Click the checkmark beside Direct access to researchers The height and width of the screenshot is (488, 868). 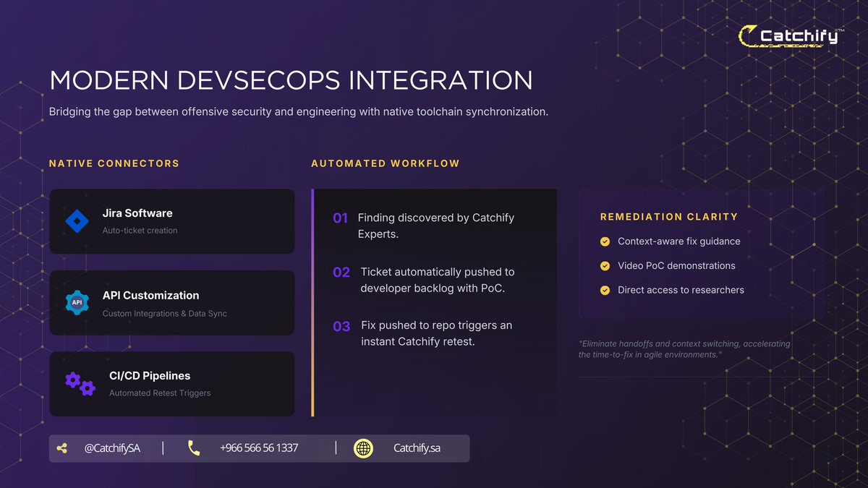pos(605,290)
